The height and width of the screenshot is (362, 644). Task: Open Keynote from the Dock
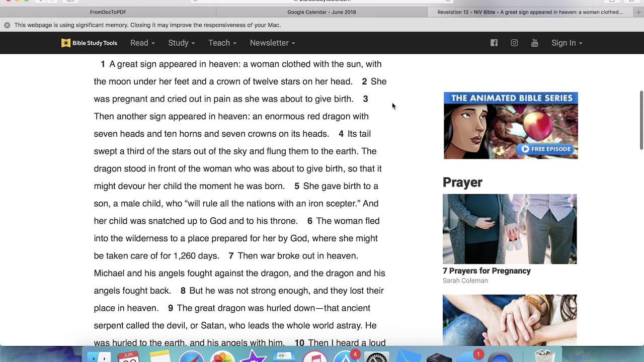pyautogui.click(x=284, y=356)
